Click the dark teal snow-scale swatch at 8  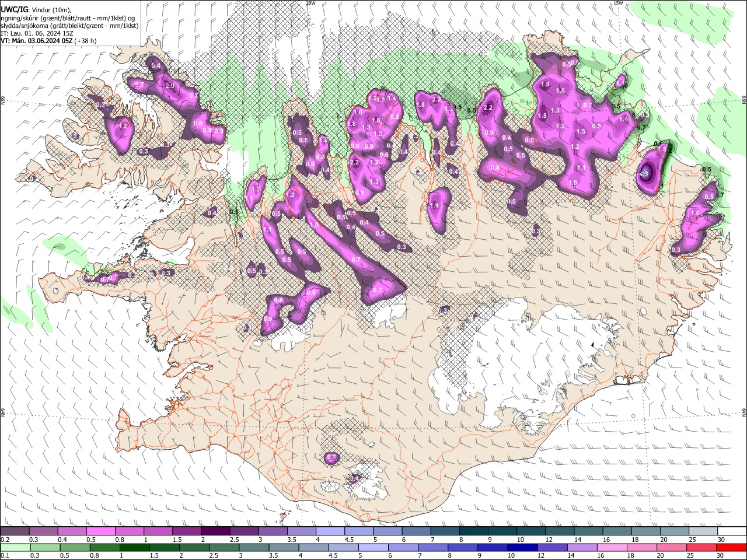coord(474,531)
